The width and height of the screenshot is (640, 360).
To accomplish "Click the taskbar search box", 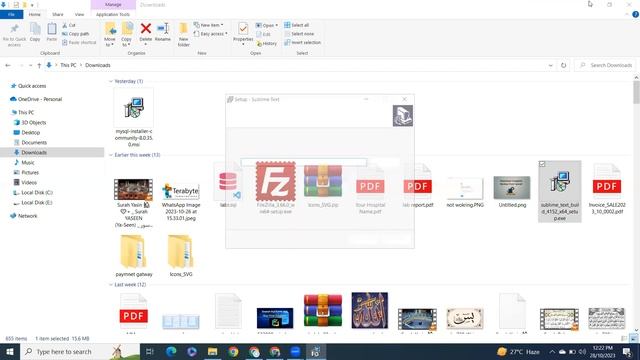I will point(80,351).
